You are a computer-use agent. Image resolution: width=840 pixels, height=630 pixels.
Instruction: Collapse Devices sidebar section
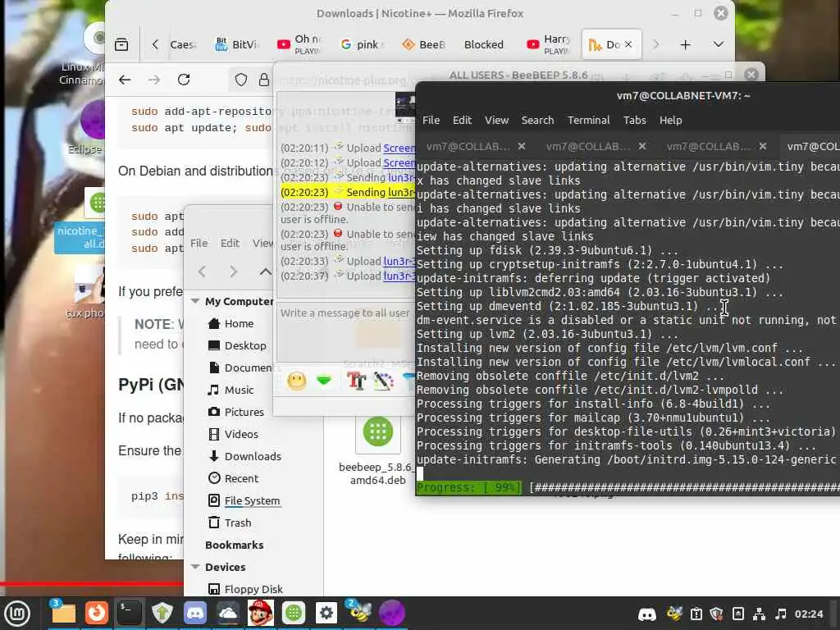195,568
